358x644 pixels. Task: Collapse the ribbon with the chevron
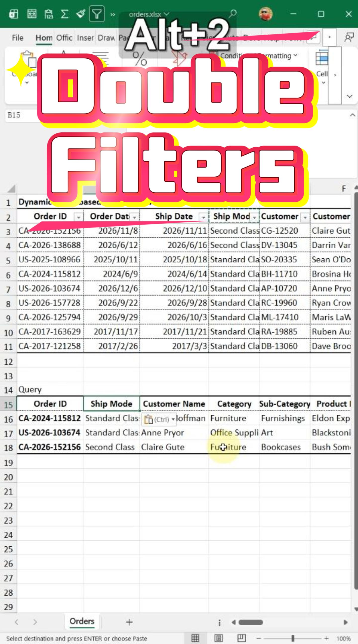(x=349, y=96)
